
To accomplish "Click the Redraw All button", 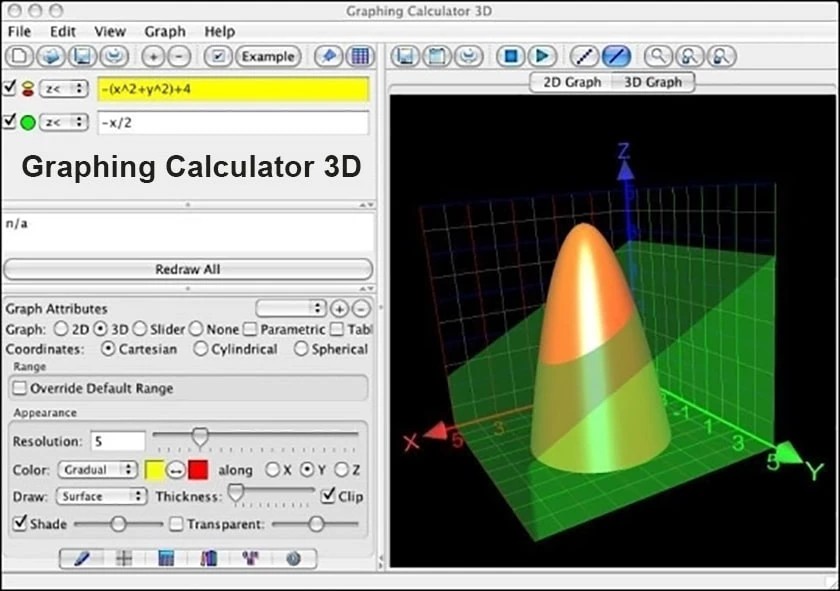I will tap(188, 269).
